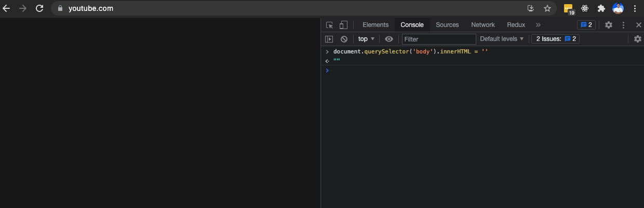Open DevTools settings gear in the tab bar
Viewport: 644px width, 208px height.
pyautogui.click(x=609, y=25)
